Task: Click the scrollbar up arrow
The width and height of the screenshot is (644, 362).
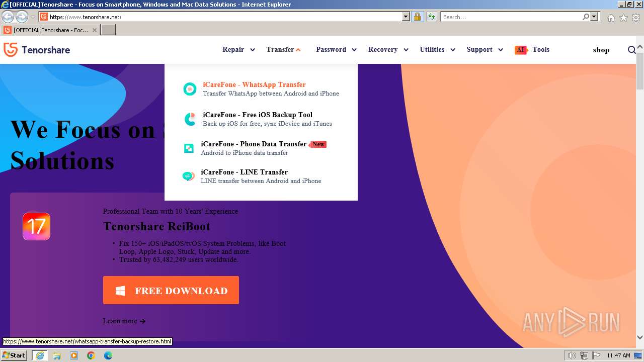Action: (639, 48)
